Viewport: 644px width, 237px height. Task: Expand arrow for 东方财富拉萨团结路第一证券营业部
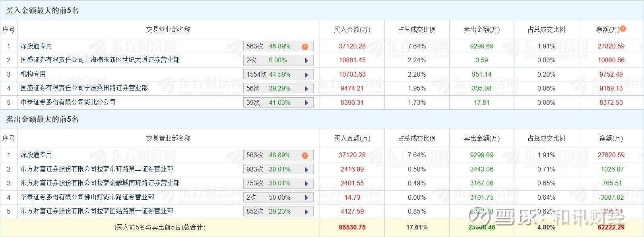pyautogui.click(x=306, y=212)
